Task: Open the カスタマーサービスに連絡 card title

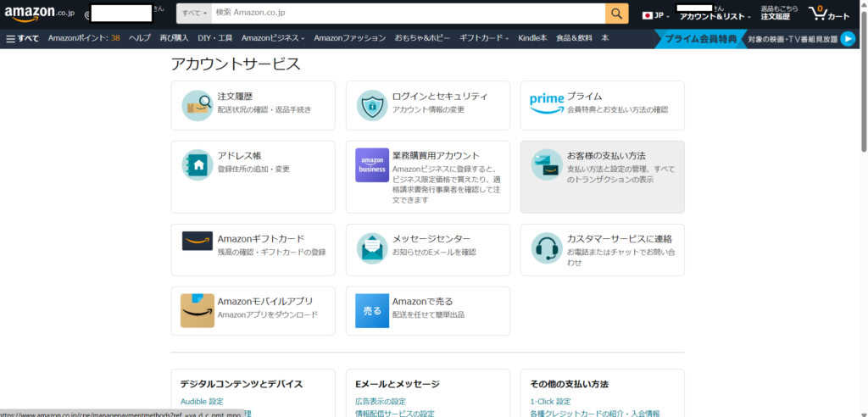Action: [x=620, y=239]
